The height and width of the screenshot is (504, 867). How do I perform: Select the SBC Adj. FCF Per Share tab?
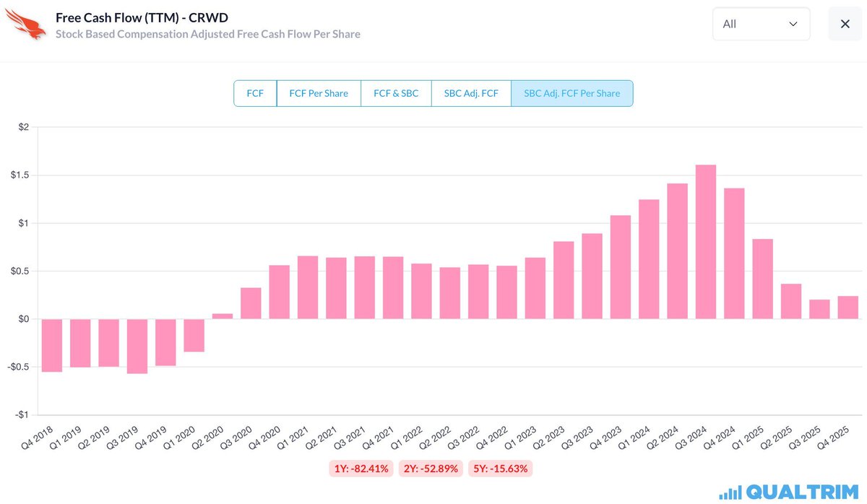point(571,93)
